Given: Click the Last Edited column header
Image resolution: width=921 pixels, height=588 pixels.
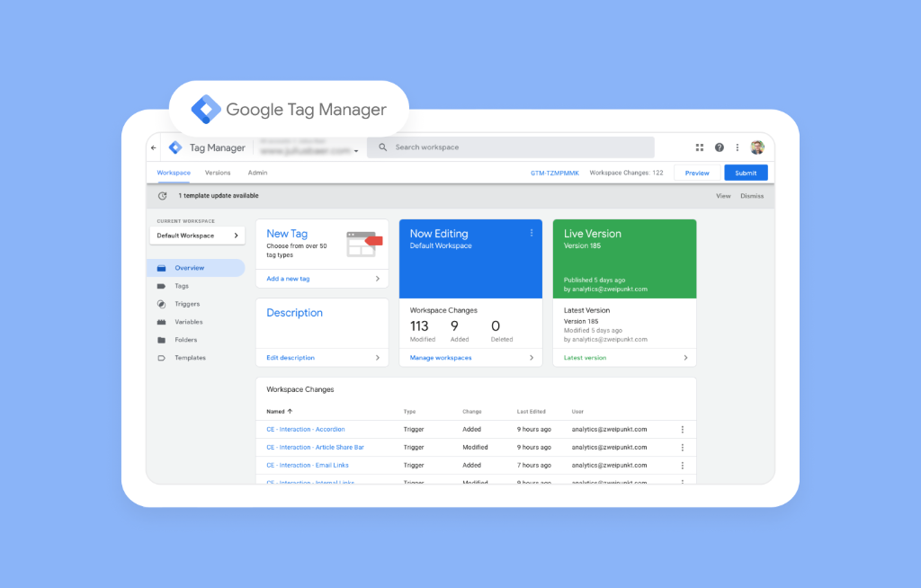Looking at the screenshot, I should tap(531, 412).
